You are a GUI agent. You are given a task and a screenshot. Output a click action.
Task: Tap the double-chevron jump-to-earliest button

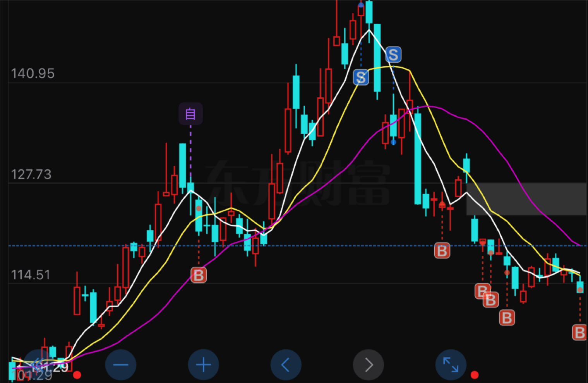pos(38,364)
